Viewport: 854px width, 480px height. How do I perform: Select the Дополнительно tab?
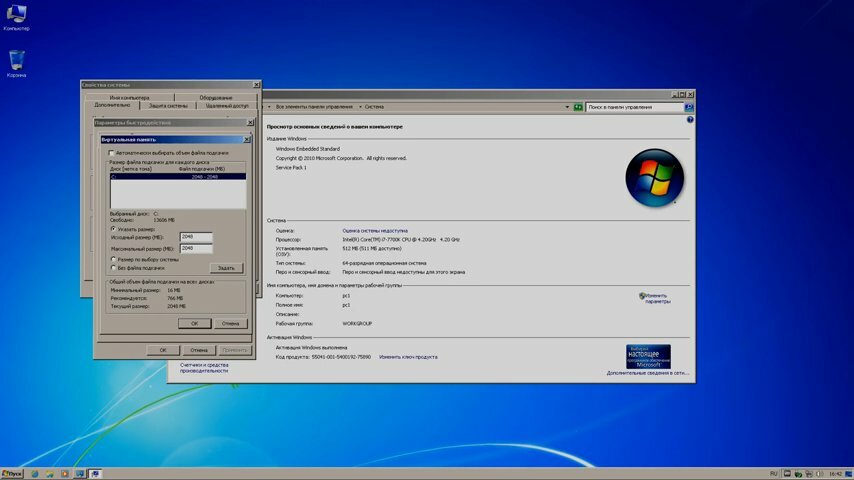(x=112, y=105)
